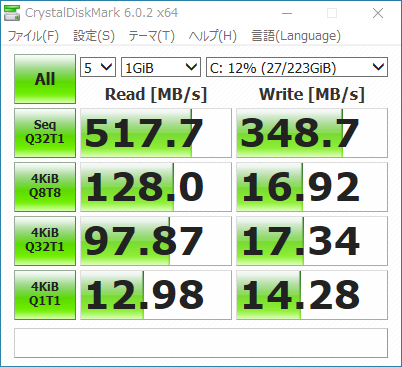
Task: Start the 4KiB Q32T1 test
Action: pyautogui.click(x=45, y=241)
